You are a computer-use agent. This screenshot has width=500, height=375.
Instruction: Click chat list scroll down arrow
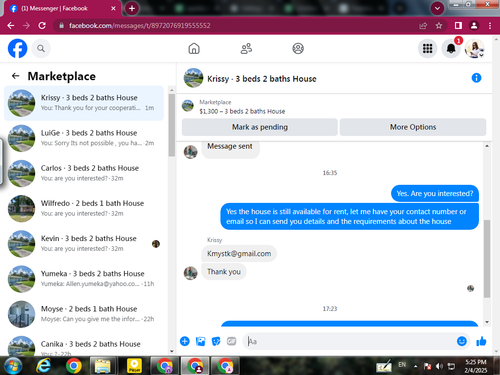172,351
